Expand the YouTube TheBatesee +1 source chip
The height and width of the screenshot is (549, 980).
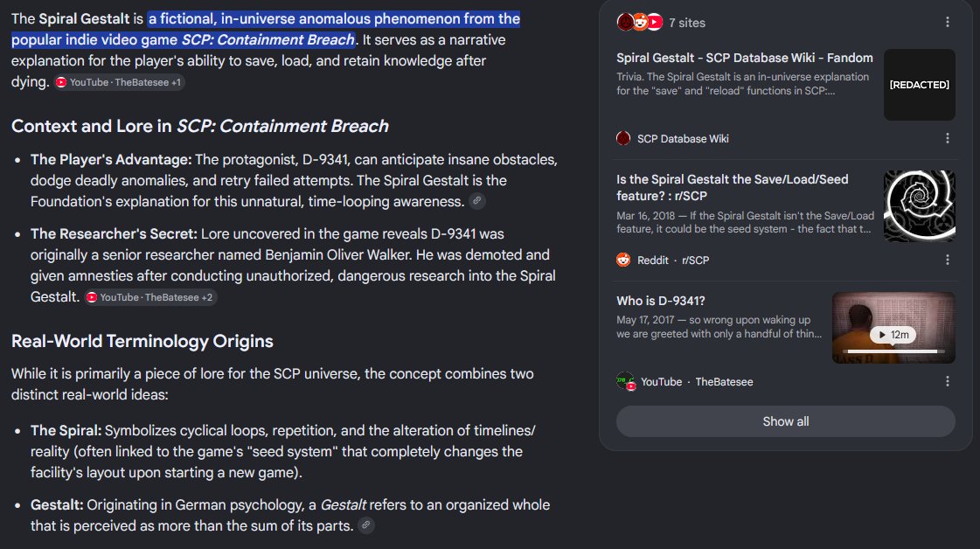coord(119,82)
